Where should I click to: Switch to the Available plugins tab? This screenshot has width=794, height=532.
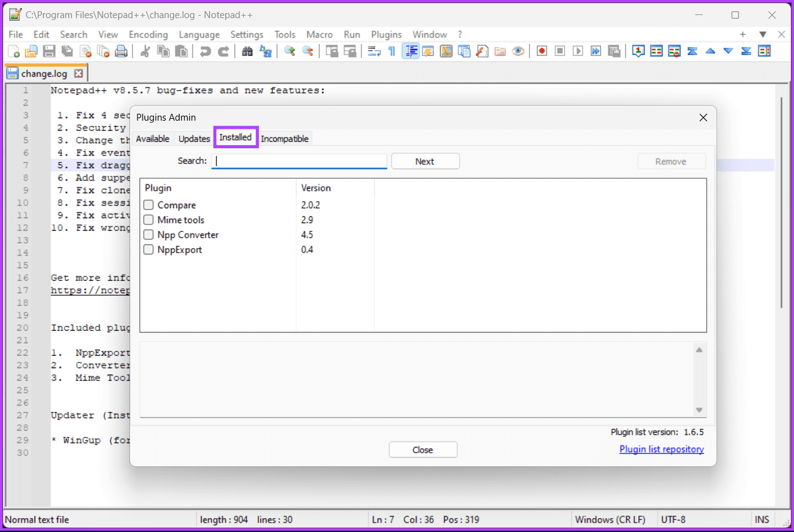(153, 138)
